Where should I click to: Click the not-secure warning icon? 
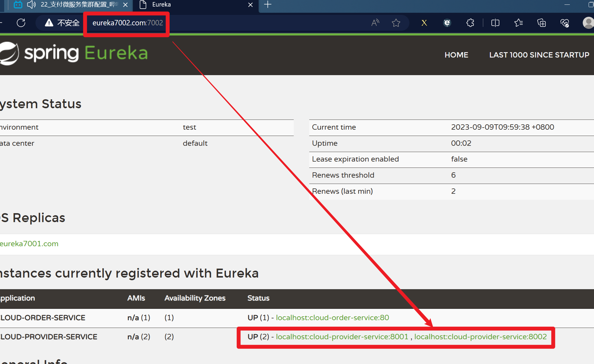(49, 23)
